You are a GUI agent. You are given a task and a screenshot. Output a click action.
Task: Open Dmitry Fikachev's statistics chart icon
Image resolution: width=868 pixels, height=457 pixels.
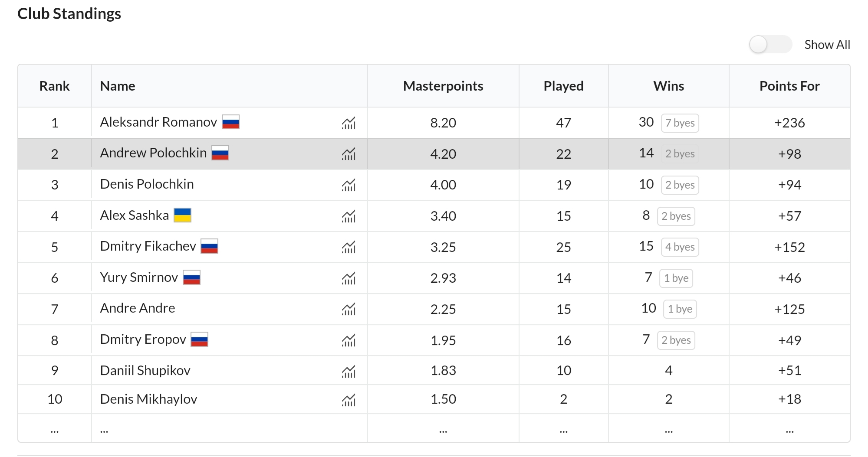349,248
